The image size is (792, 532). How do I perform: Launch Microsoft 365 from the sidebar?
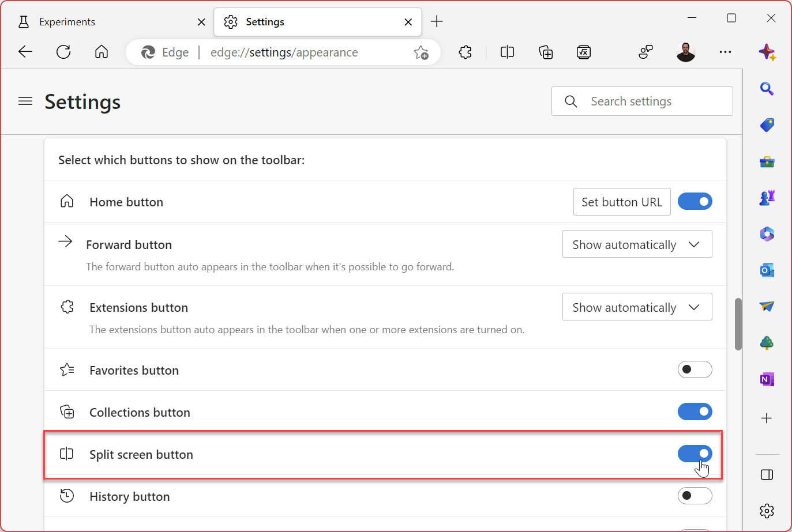767,234
